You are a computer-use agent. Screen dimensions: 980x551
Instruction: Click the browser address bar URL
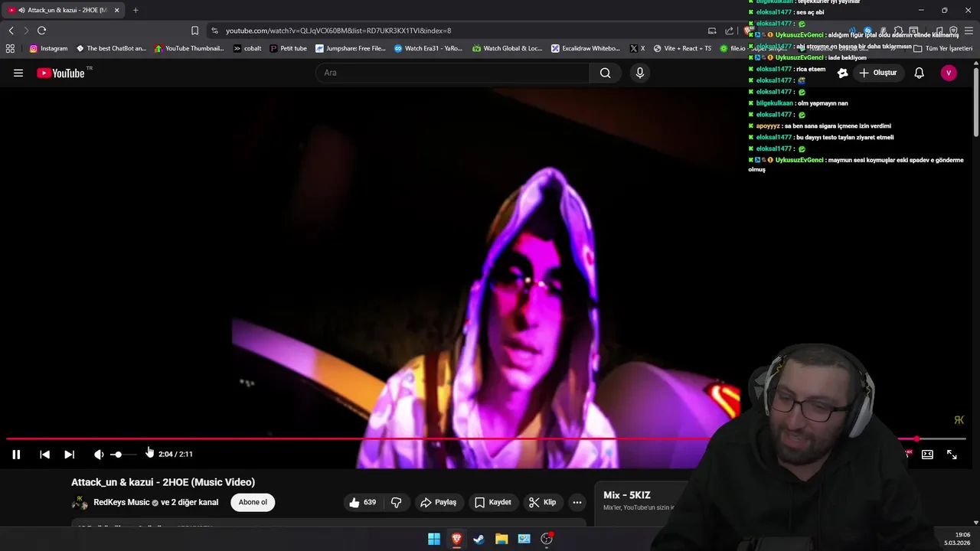[x=338, y=31]
